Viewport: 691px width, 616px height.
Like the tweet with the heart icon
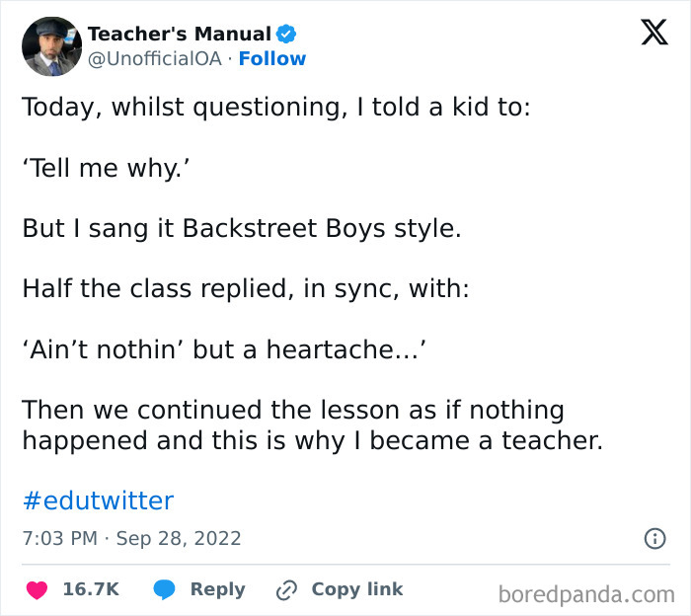(37, 589)
